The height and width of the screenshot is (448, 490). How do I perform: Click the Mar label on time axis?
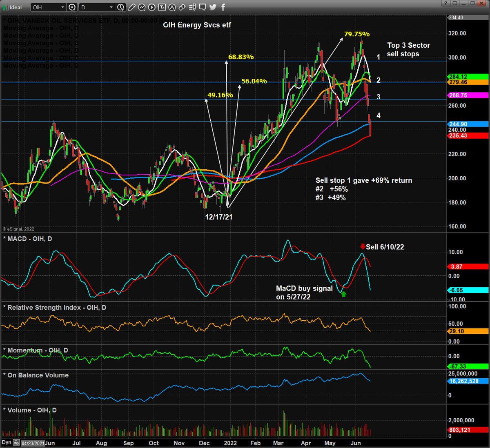[x=278, y=443]
